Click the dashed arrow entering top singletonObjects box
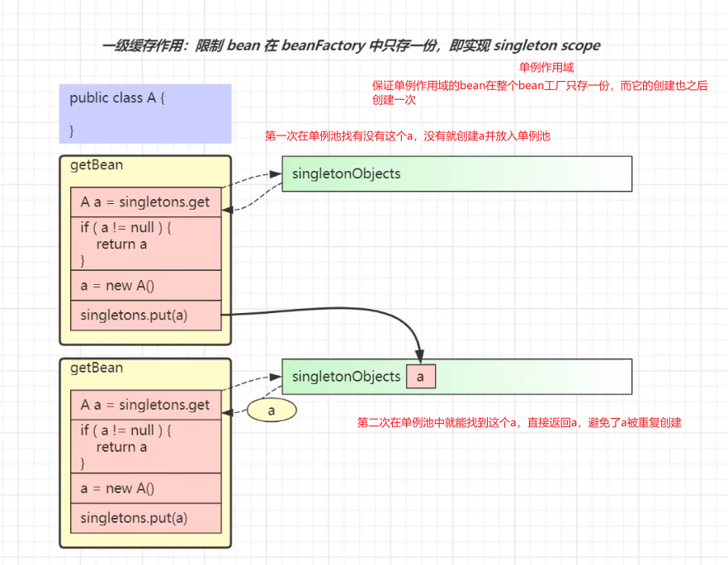 [272, 173]
